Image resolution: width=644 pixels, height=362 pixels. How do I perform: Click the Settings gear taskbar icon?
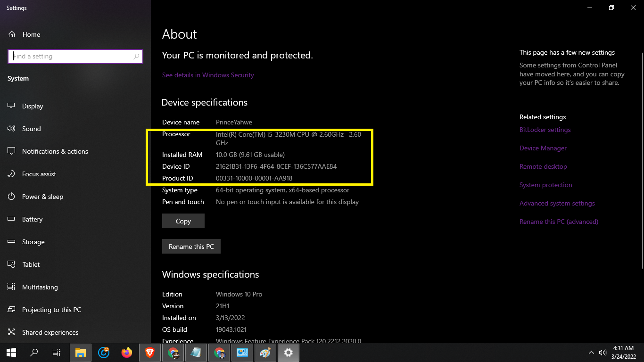[289, 353]
